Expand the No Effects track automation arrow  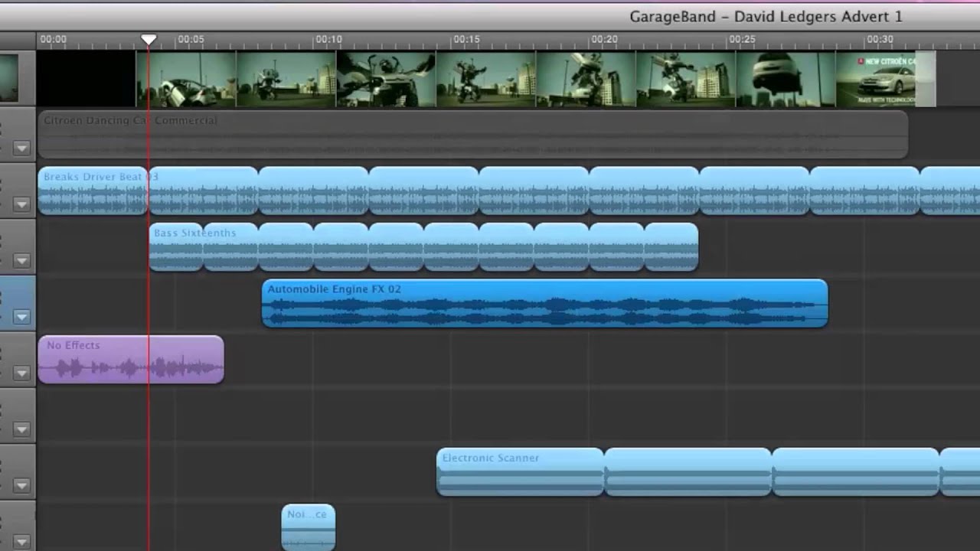point(21,373)
